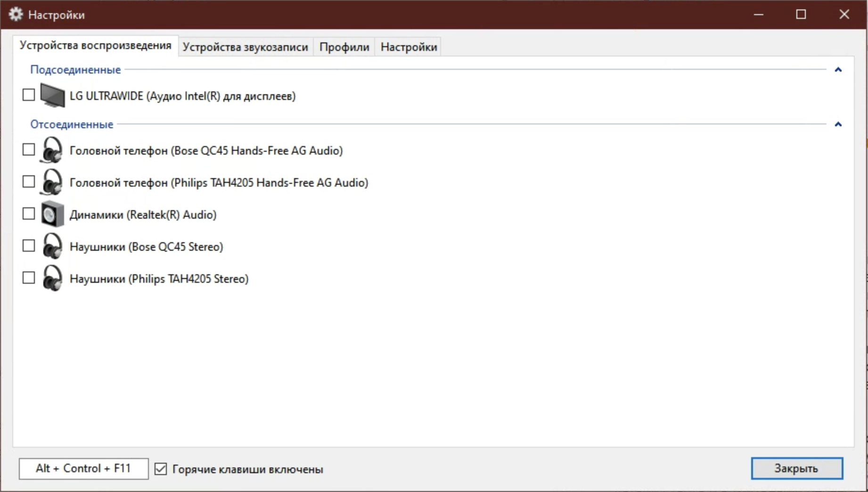
Task: Click the Realtek speakers icon
Action: point(52,214)
